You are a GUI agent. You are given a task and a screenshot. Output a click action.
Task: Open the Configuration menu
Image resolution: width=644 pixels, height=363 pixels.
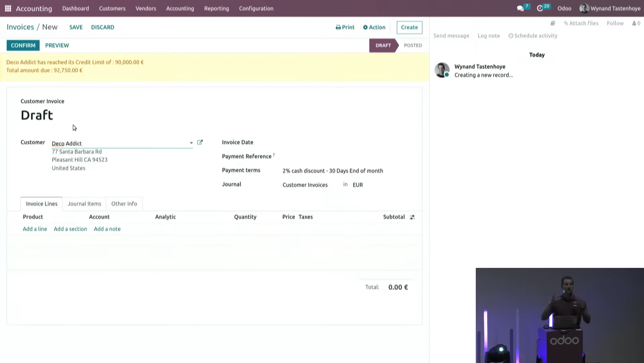[256, 8]
